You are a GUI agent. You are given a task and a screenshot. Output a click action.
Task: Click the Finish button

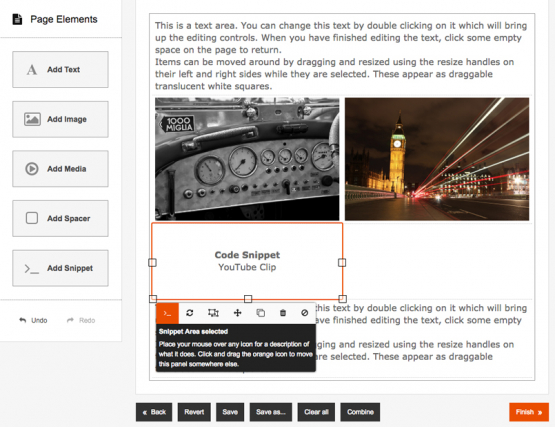[529, 412]
